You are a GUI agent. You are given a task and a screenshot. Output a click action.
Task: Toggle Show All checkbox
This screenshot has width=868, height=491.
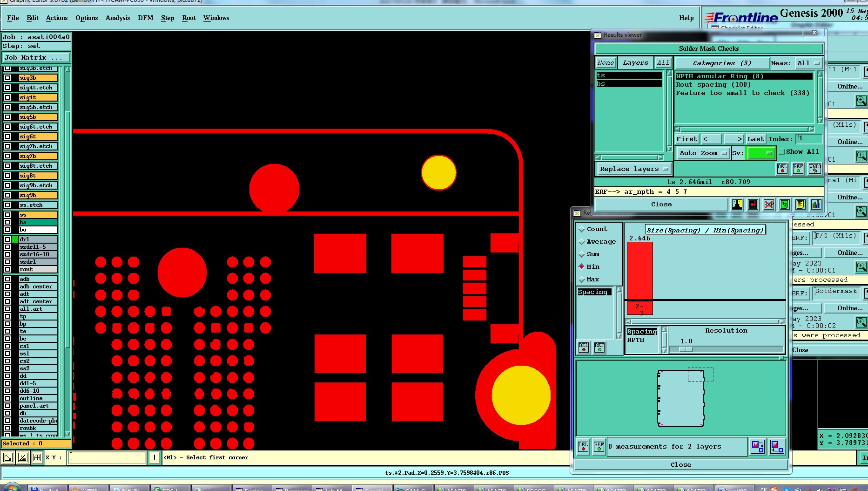click(782, 152)
